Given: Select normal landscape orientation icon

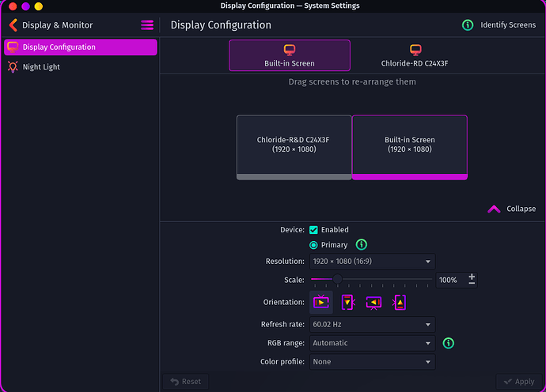Looking at the screenshot, I should [321, 302].
